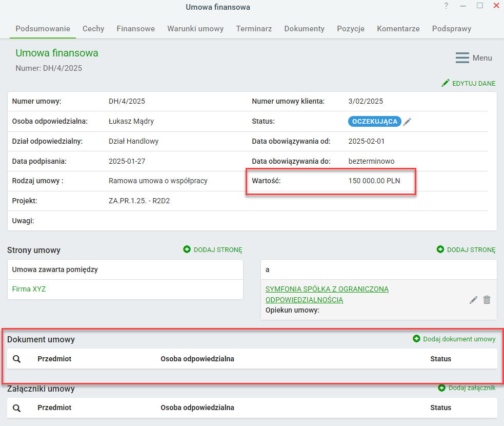Click Przedmiot header in Dokument umowy table
Image resolution: width=504 pixels, height=426 pixels.
(54, 359)
